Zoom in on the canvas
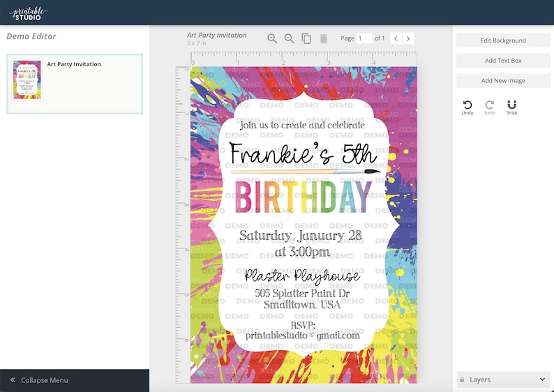This screenshot has width=554, height=392. point(271,38)
